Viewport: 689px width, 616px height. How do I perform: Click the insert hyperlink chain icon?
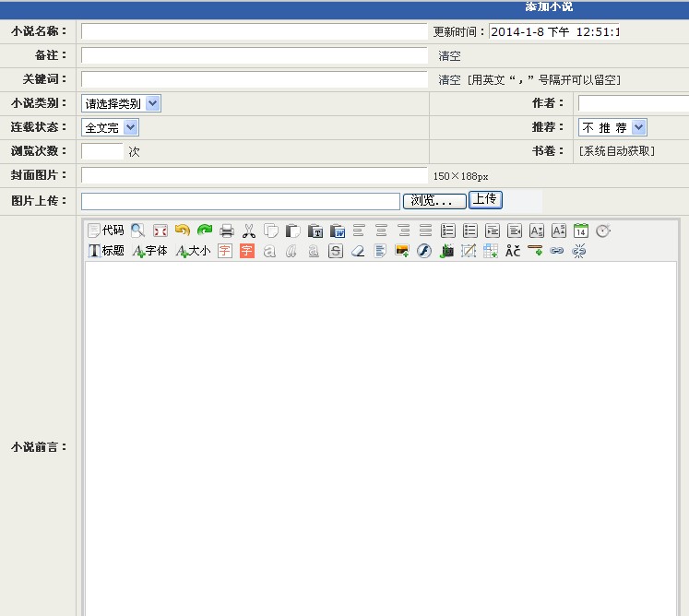[x=557, y=251]
